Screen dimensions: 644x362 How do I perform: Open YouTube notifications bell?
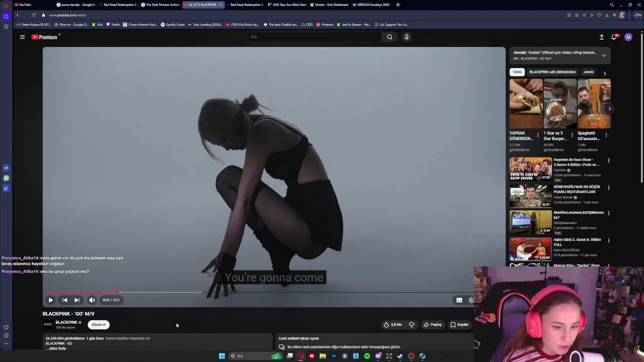point(614,37)
